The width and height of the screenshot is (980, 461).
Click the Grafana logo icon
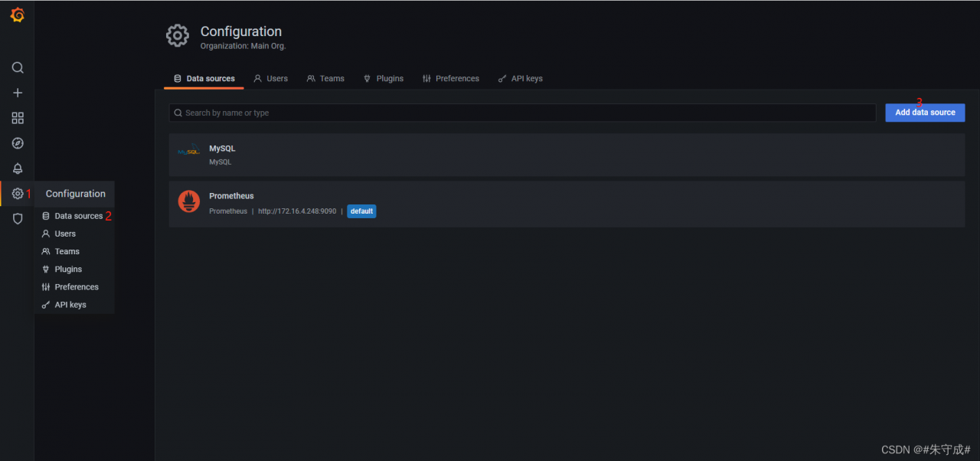coord(17,15)
